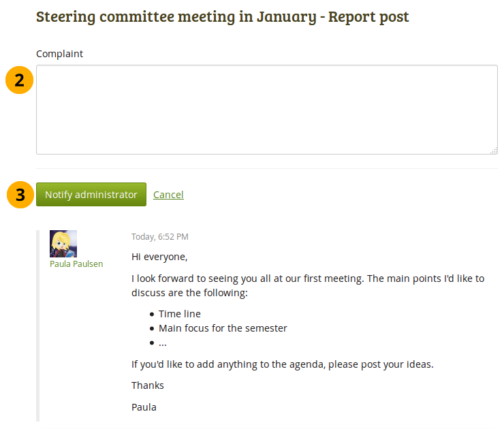Click the "Hi everyone," greeting line

[159, 257]
